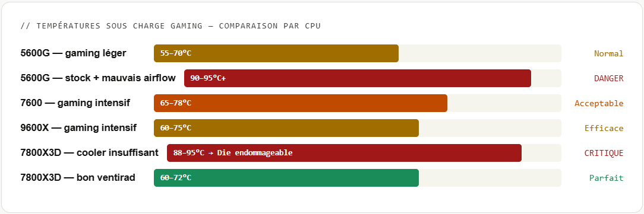Screen dimensions: 644x214
Task: Select '7800X3D — bon ventirad' label
Action: (x=78, y=178)
